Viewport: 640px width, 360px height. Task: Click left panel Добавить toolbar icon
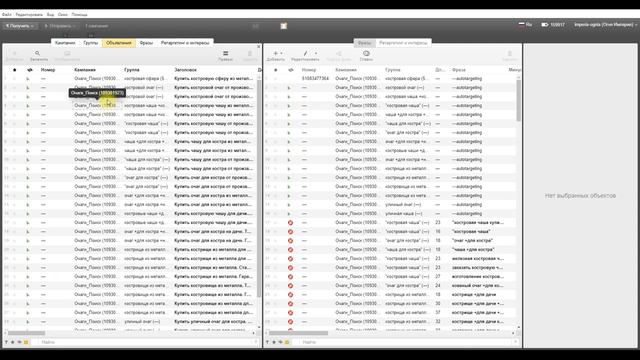pyautogui.click(x=14, y=53)
